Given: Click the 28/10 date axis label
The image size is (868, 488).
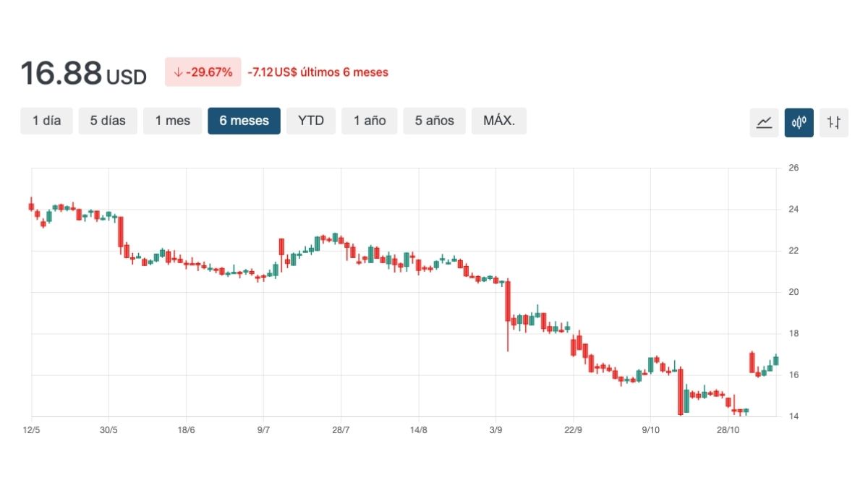Looking at the screenshot, I should point(728,430).
